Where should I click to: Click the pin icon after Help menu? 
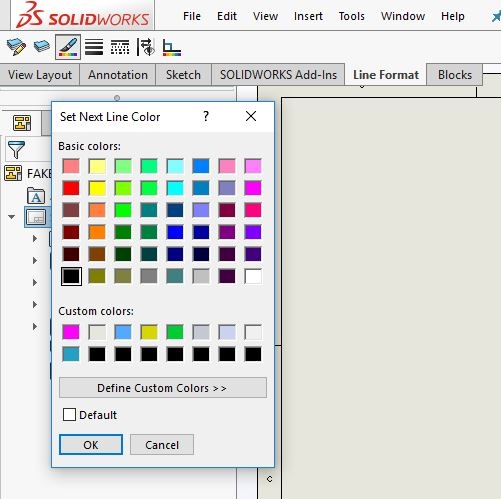tap(496, 16)
